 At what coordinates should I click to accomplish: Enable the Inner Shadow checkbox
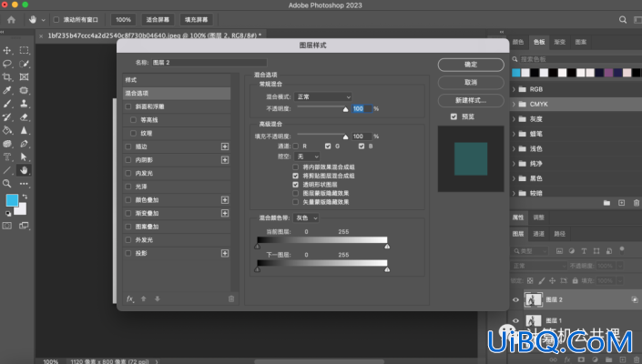tap(128, 160)
